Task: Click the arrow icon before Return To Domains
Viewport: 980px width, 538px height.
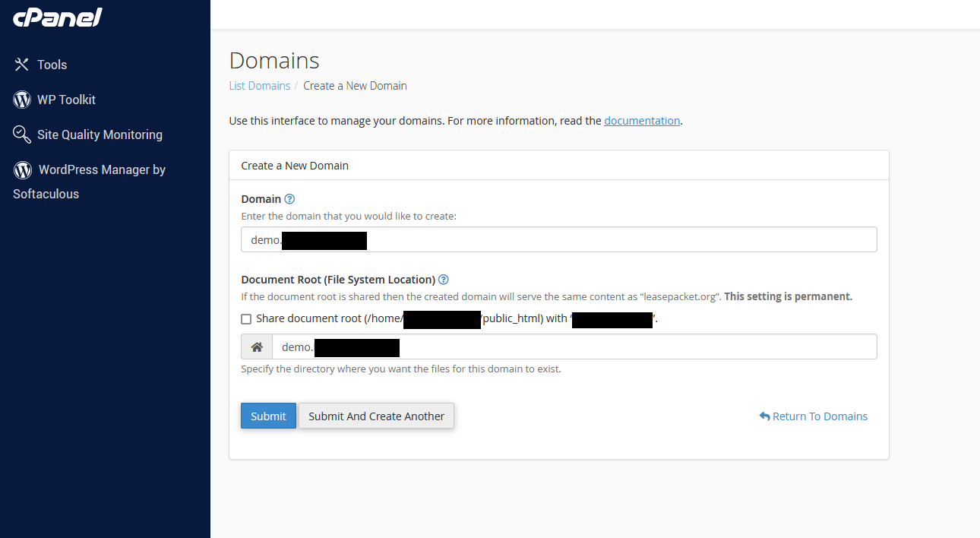Action: click(x=764, y=416)
